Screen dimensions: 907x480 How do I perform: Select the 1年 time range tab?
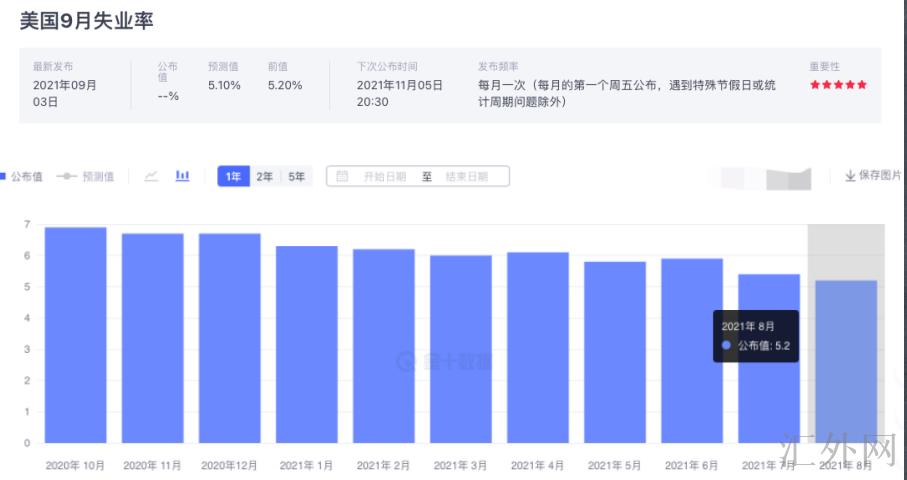[x=233, y=176]
